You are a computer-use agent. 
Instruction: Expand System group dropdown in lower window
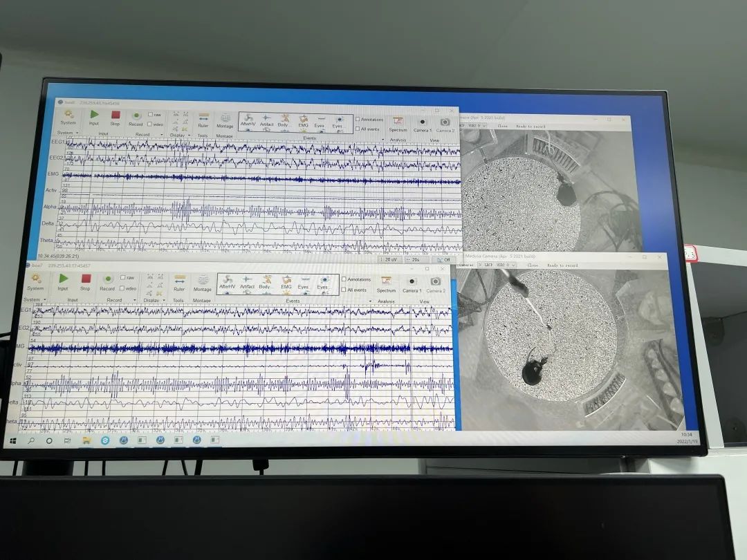(x=45, y=299)
